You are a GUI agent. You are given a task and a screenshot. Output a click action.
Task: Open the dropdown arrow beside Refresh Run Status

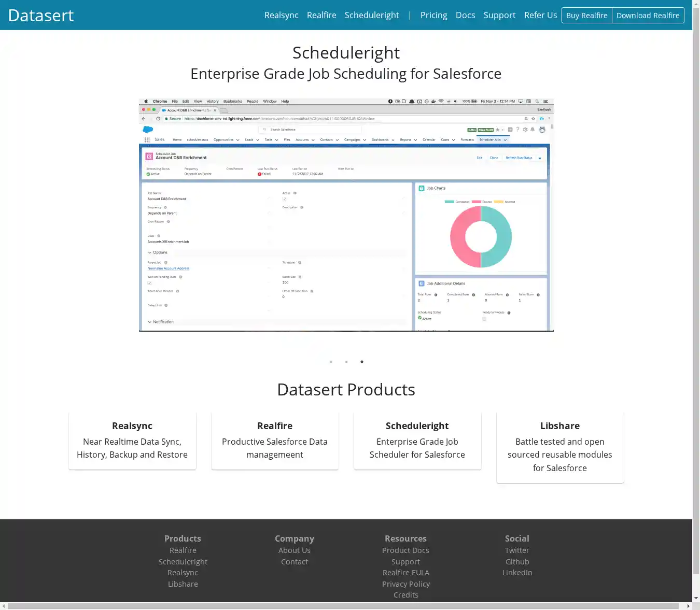540,158
